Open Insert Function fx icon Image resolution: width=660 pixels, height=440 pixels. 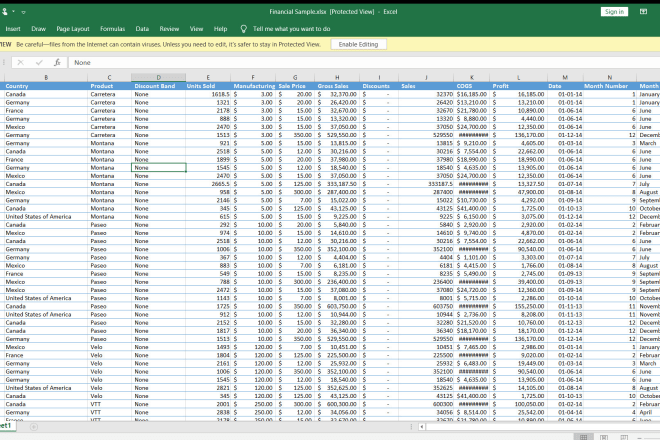click(x=57, y=62)
